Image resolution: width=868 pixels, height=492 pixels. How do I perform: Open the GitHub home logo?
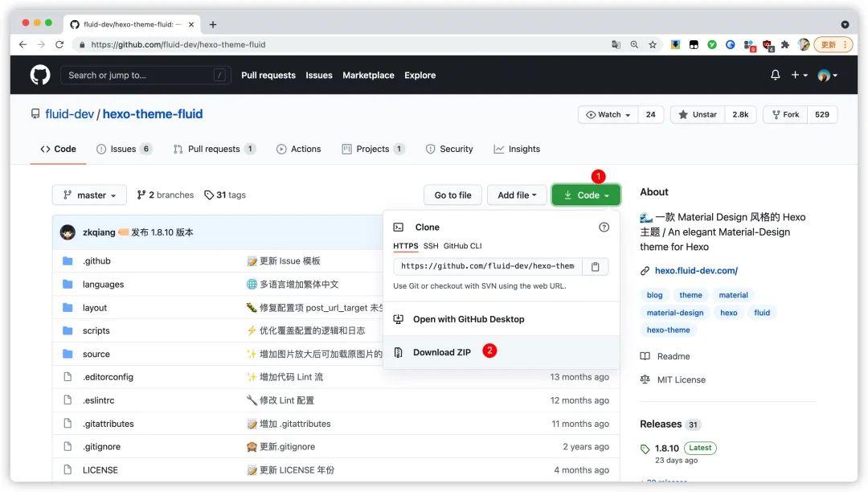click(40, 75)
